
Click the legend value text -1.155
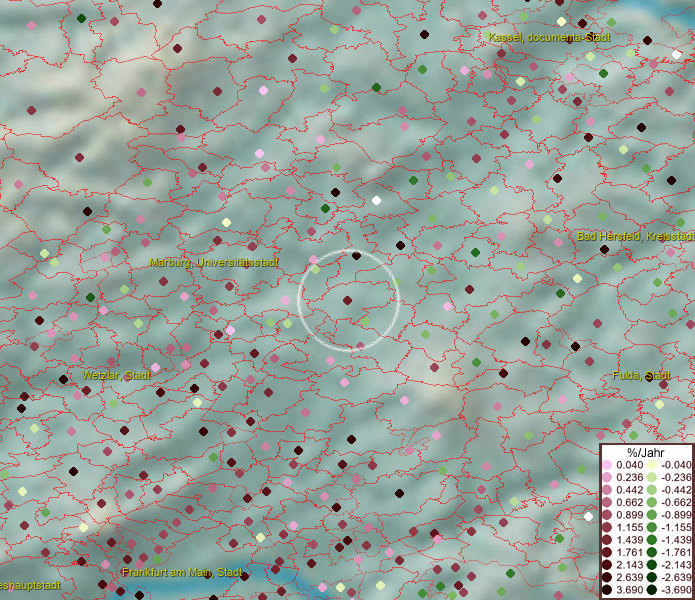pos(676,527)
